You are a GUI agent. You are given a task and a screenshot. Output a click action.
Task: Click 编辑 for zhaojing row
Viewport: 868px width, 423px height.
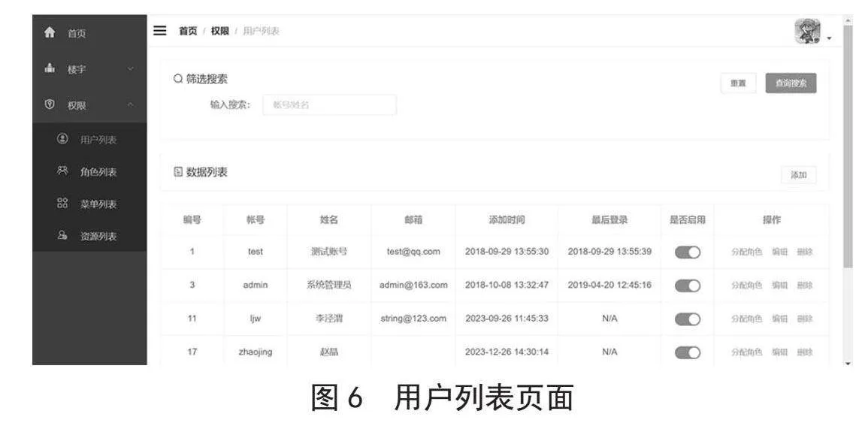click(780, 352)
